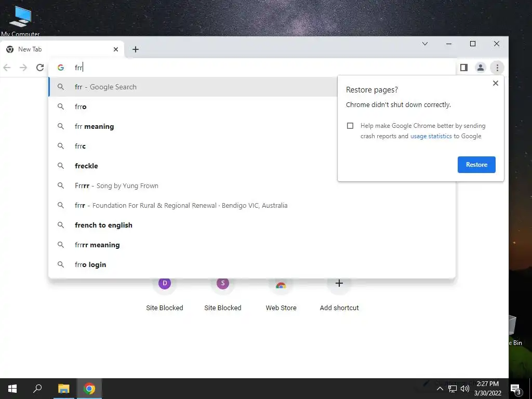Select the My Computer desktop icon
The height and width of the screenshot is (399, 532).
point(20,21)
